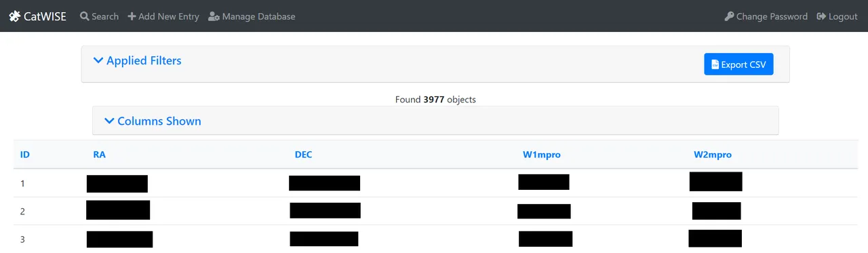Sort by the DEC column header
The image size is (868, 253).
[x=303, y=155]
